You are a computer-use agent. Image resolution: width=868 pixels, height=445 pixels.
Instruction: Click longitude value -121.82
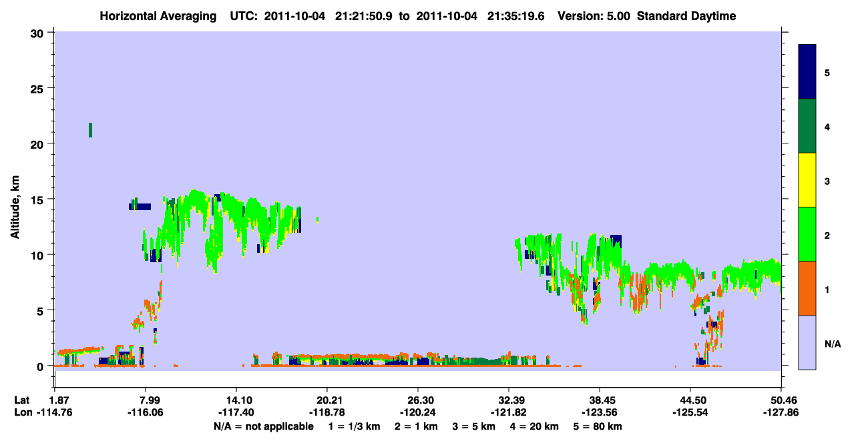point(509,413)
